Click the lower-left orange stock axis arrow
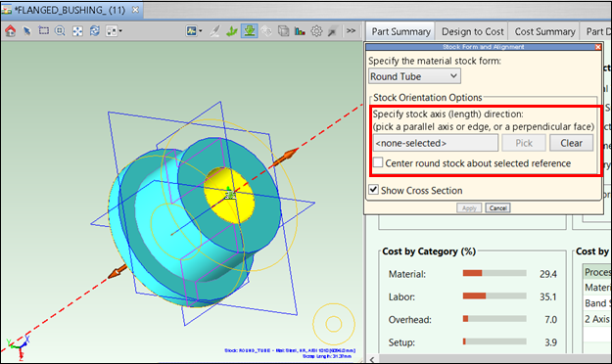The image size is (612, 364). point(118,272)
